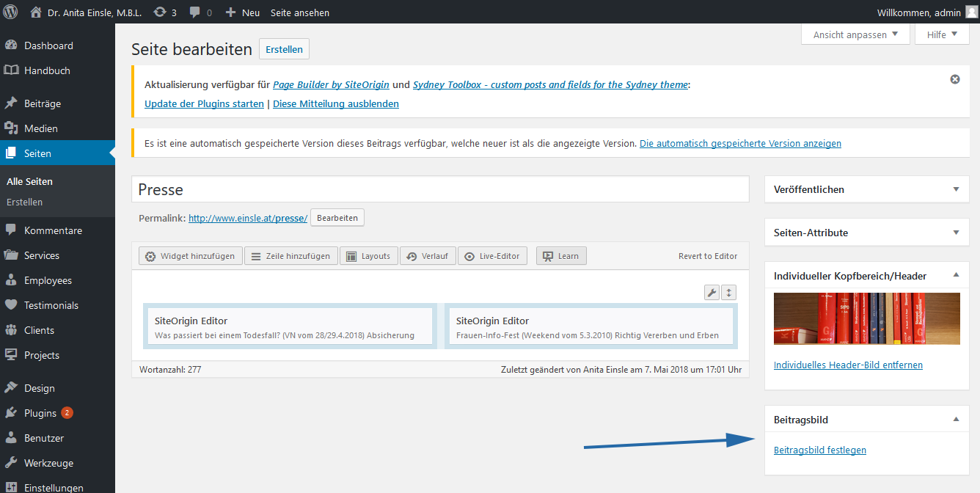Viewport: 980px width, 493px height.
Task: Click Seite ansehen in admin bar
Action: click(300, 12)
